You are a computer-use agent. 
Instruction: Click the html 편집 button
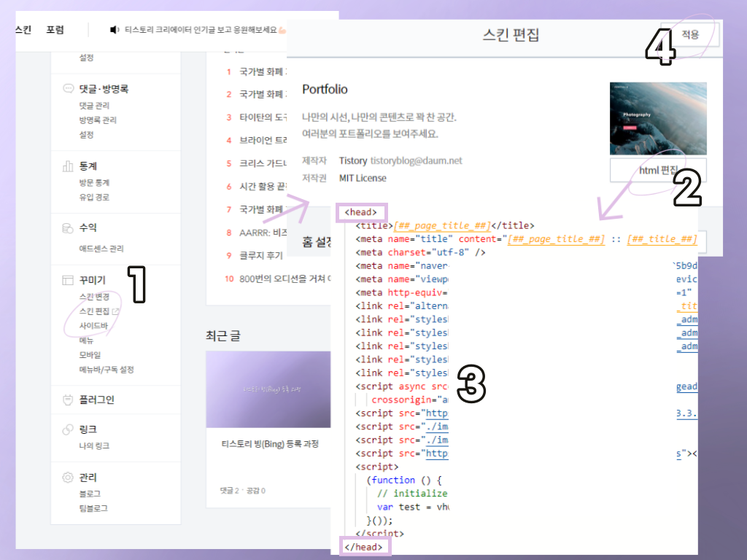point(658,171)
